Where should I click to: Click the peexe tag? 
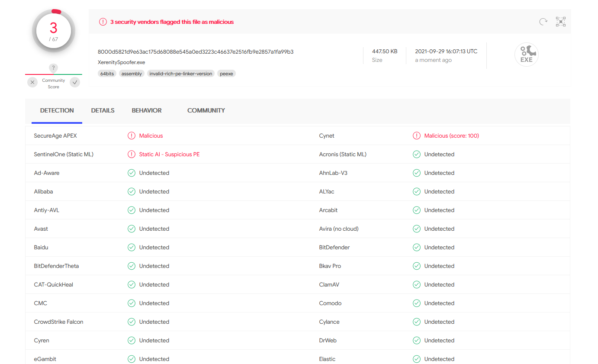pyautogui.click(x=226, y=74)
